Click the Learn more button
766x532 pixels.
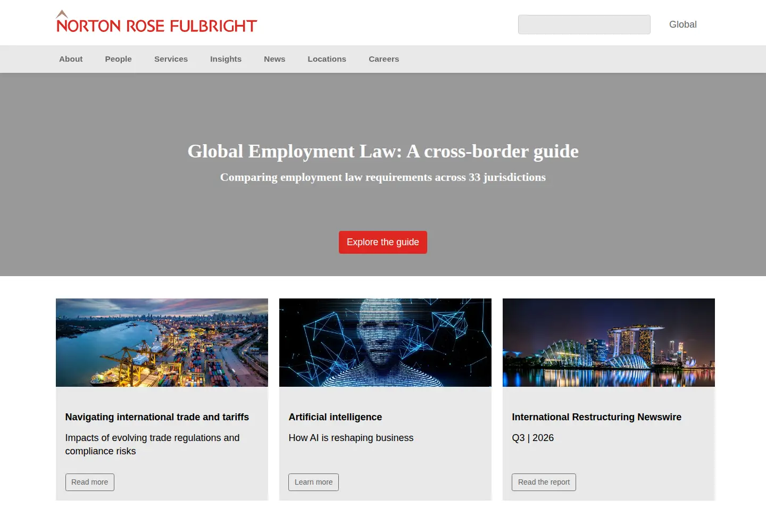point(313,482)
